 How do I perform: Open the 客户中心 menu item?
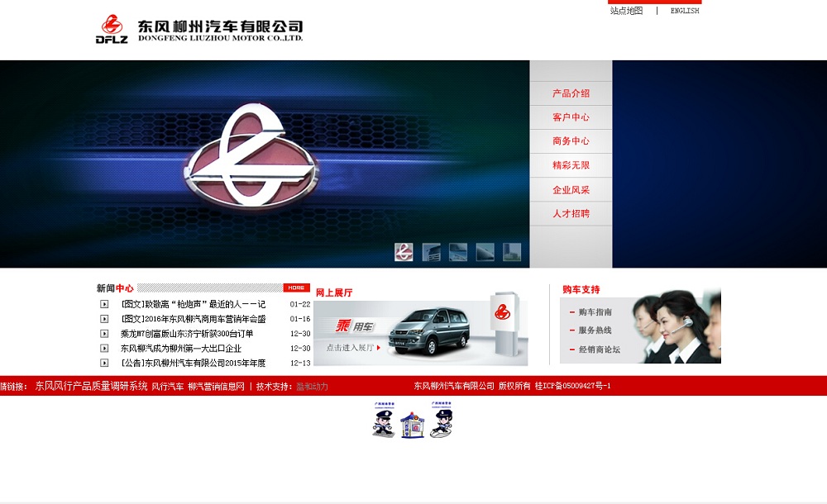571,117
